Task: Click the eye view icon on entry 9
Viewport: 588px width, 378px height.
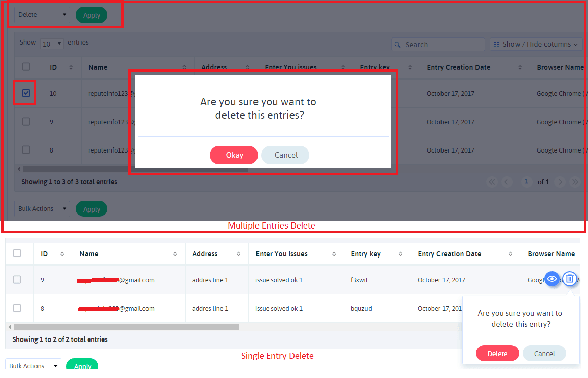Action: [552, 278]
